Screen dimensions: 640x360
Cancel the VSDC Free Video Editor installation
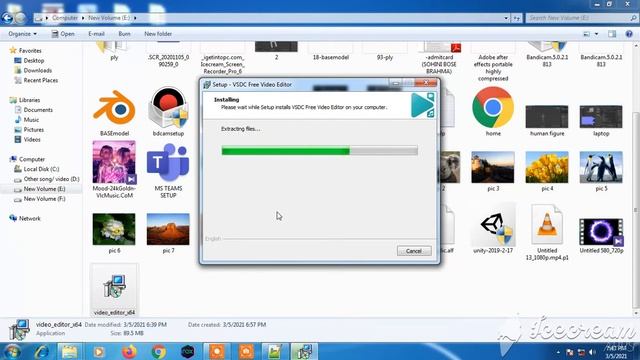tap(414, 251)
